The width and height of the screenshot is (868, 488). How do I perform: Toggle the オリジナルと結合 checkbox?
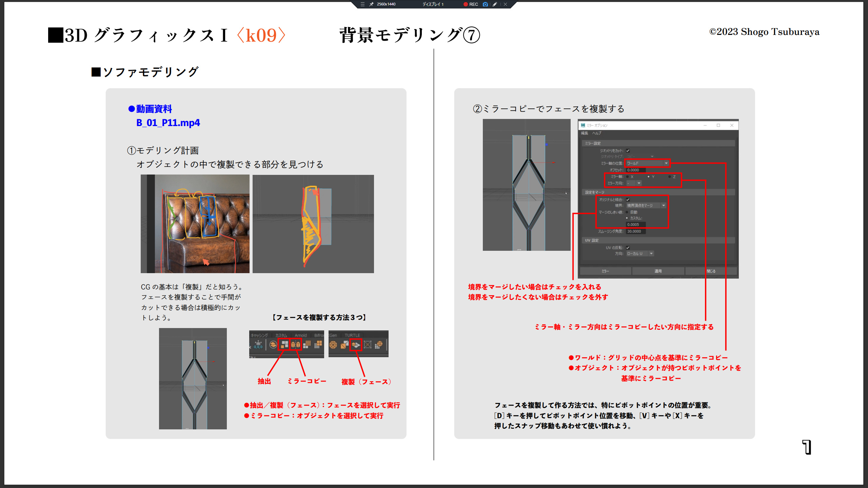[628, 200]
